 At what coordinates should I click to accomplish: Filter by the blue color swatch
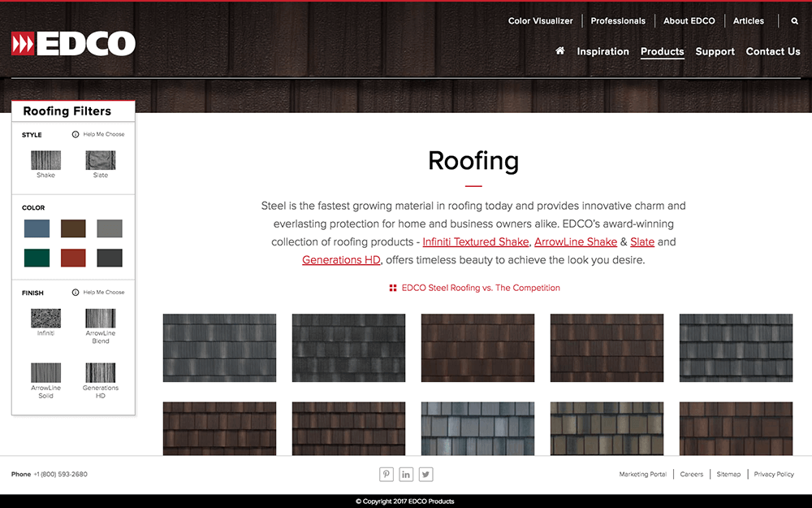click(37, 228)
